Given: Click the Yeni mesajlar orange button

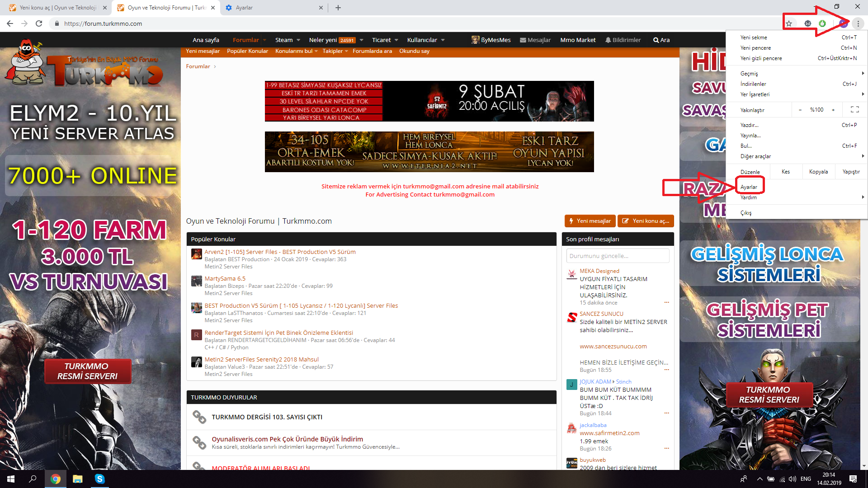Looking at the screenshot, I should click(590, 221).
